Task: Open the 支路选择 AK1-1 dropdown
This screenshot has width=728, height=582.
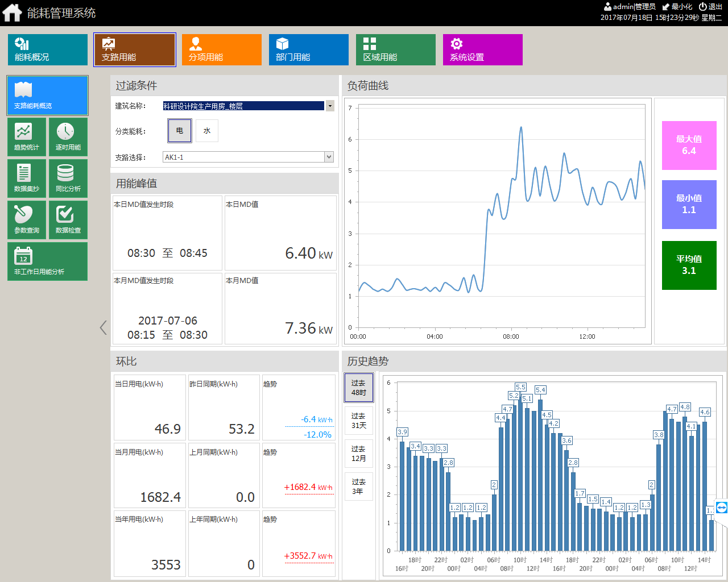Action: coord(329,157)
